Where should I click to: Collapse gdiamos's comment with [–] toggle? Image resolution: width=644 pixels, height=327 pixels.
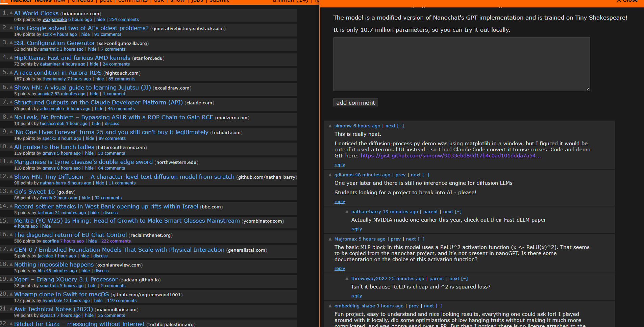426,175
